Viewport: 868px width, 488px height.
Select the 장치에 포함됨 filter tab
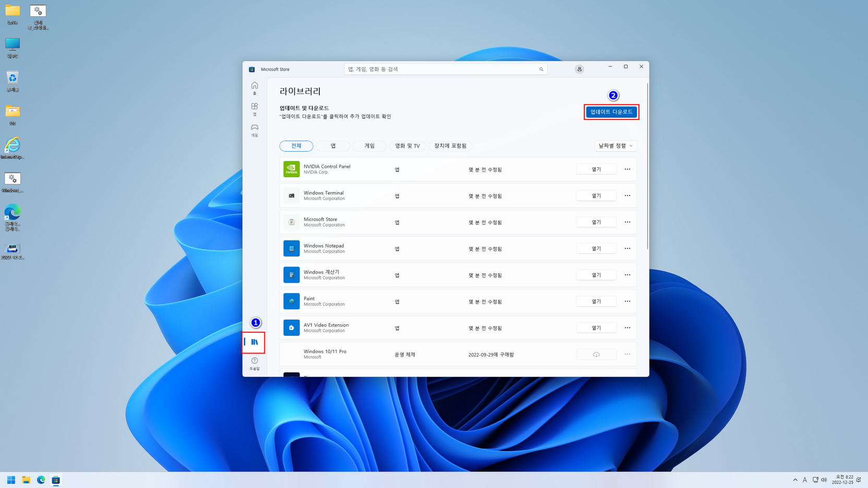(x=450, y=146)
